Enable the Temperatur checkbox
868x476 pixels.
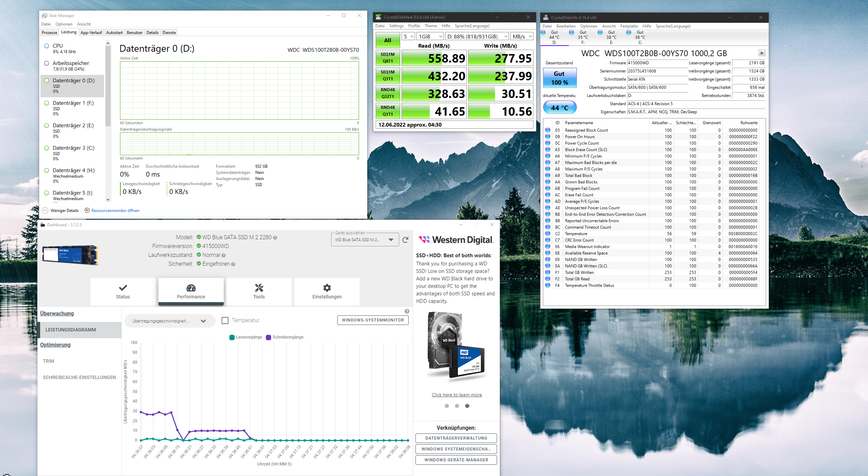pos(225,321)
